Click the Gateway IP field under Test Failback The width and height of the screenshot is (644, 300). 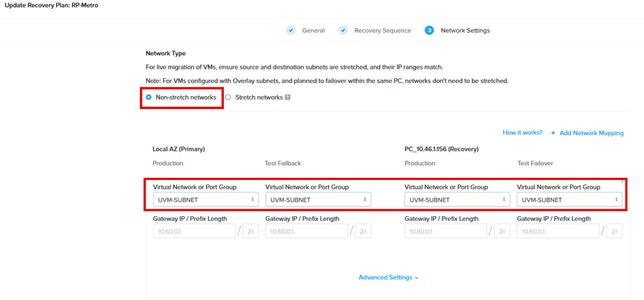[306, 231]
